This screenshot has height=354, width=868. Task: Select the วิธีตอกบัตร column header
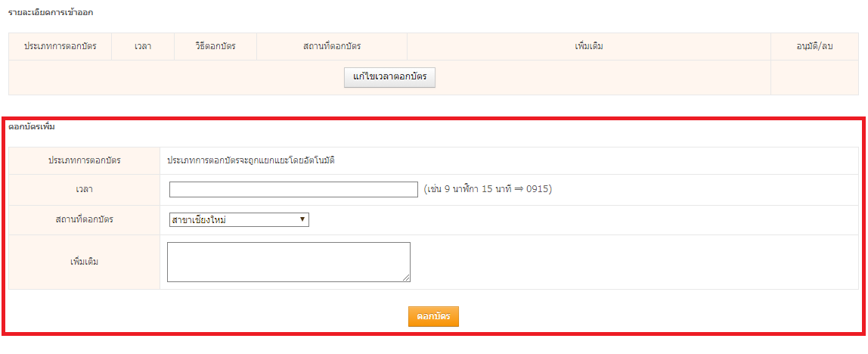pyautogui.click(x=215, y=47)
